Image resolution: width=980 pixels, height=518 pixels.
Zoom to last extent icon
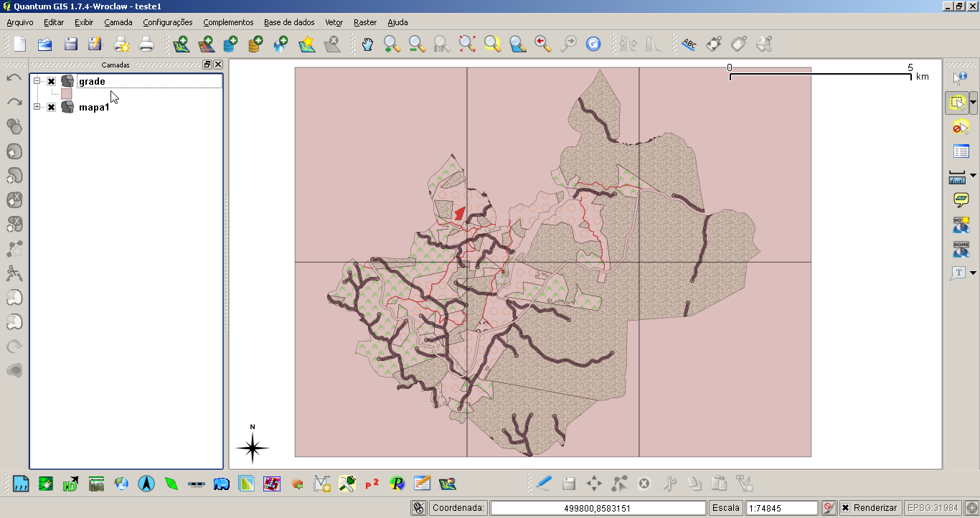click(542, 44)
